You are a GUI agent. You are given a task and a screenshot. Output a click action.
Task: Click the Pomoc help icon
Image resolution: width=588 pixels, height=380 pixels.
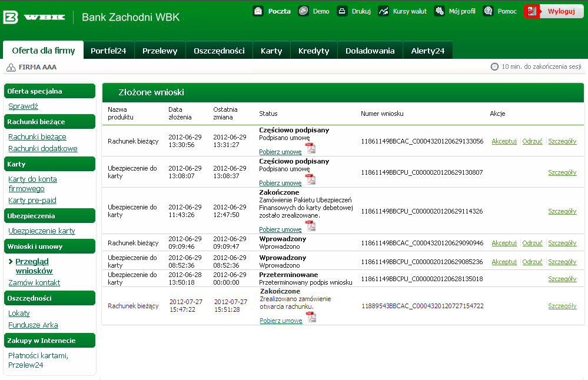click(488, 11)
